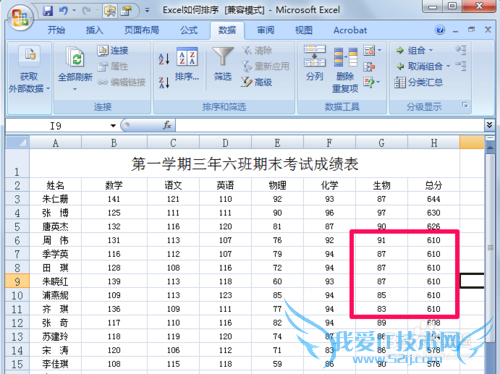Click the show detail icon

(461, 50)
